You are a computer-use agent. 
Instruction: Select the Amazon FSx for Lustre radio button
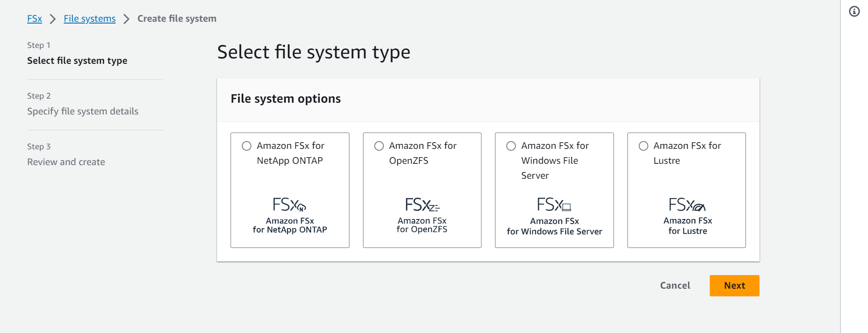[643, 146]
